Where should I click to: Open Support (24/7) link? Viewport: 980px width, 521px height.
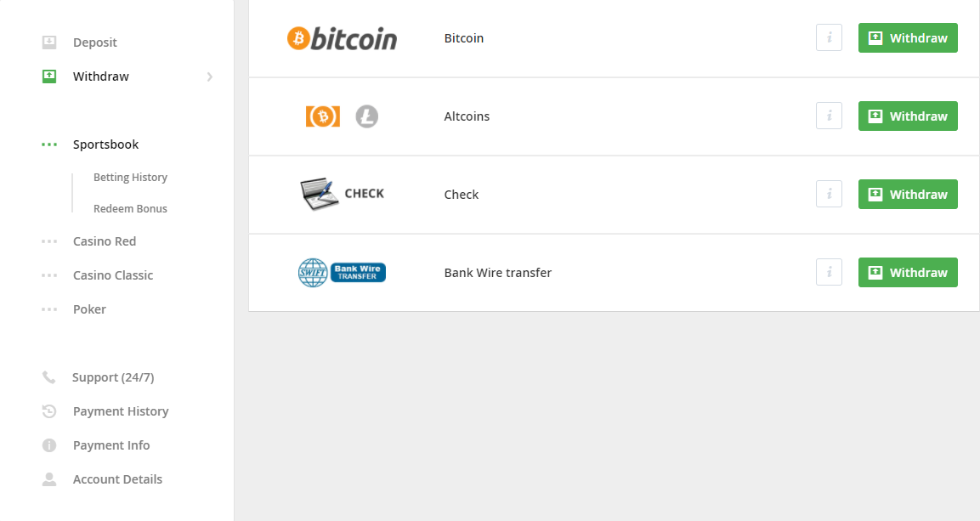pyautogui.click(x=112, y=377)
